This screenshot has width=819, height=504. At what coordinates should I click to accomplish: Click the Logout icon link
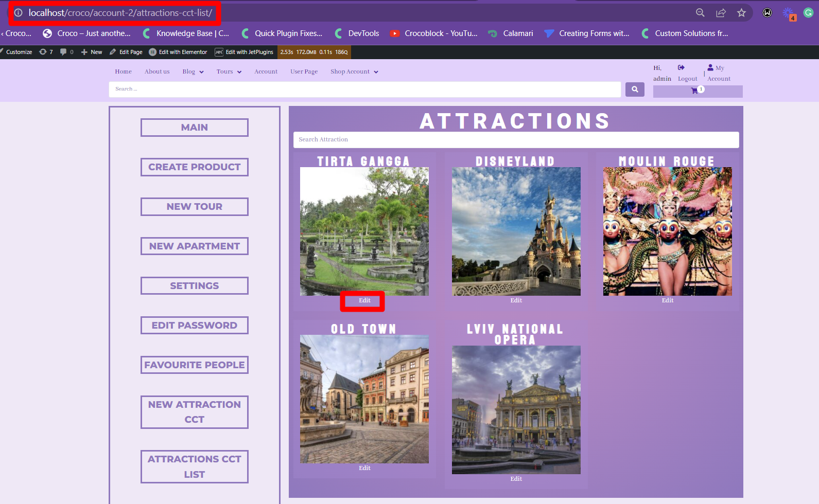682,68
